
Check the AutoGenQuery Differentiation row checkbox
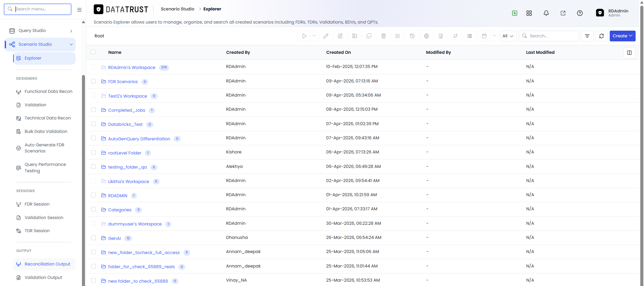[x=93, y=138]
